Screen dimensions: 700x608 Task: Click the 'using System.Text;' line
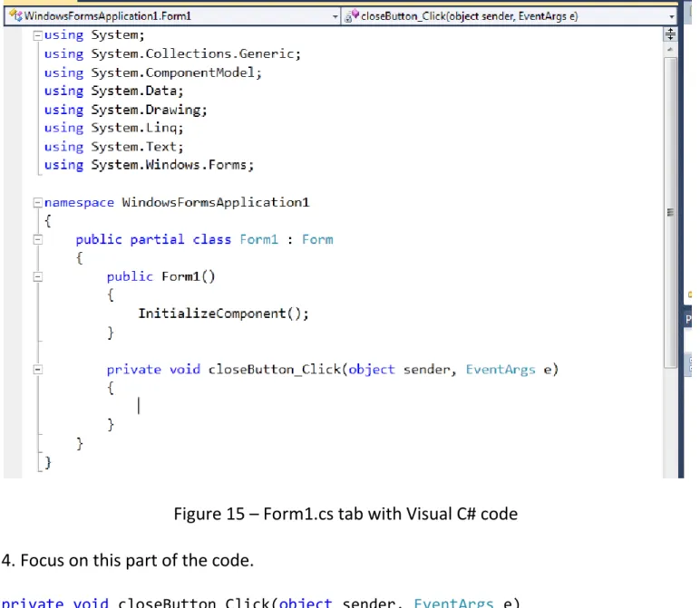pyautogui.click(x=114, y=147)
